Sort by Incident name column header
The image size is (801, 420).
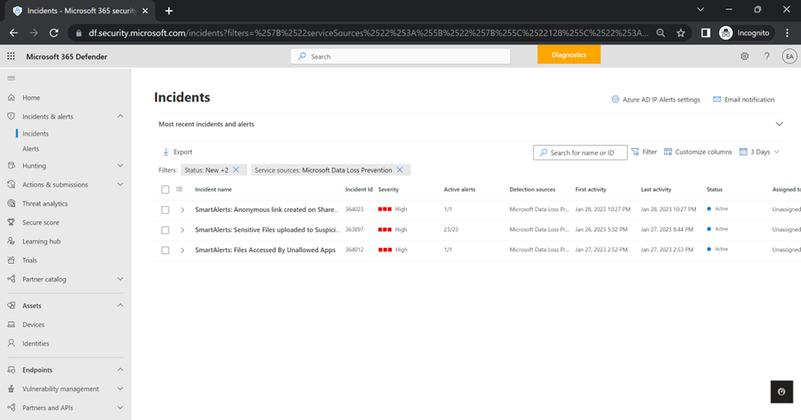point(213,190)
